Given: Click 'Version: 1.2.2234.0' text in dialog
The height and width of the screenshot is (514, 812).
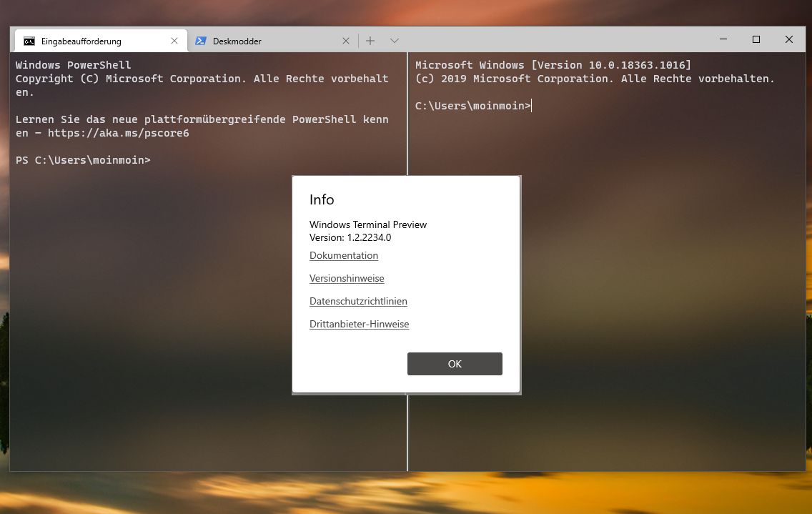Looking at the screenshot, I should coord(350,237).
